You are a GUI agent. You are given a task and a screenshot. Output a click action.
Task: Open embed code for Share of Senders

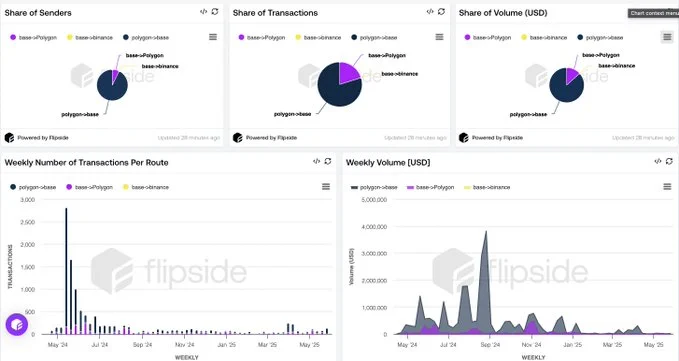coord(203,12)
